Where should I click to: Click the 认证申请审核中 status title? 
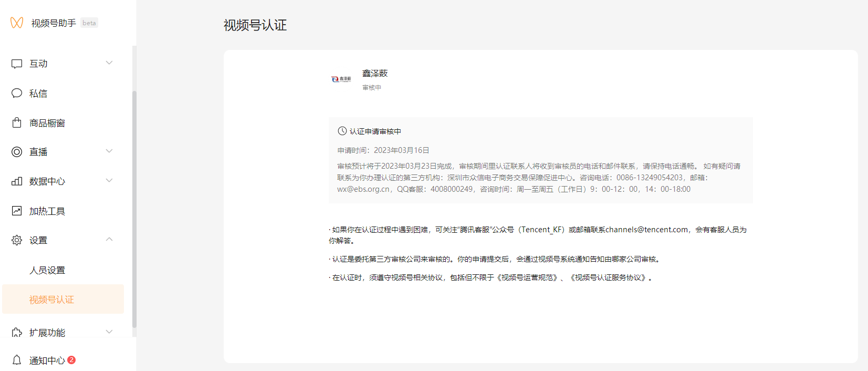pyautogui.click(x=375, y=131)
